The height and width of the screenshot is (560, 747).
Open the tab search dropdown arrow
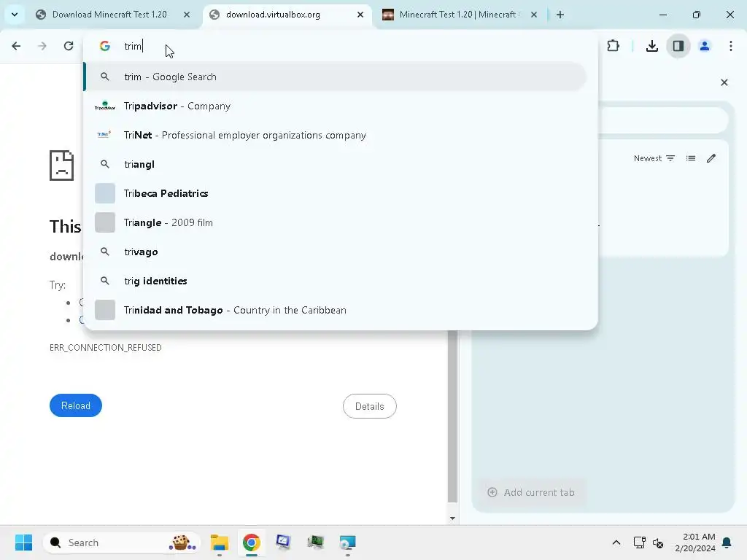(x=15, y=15)
